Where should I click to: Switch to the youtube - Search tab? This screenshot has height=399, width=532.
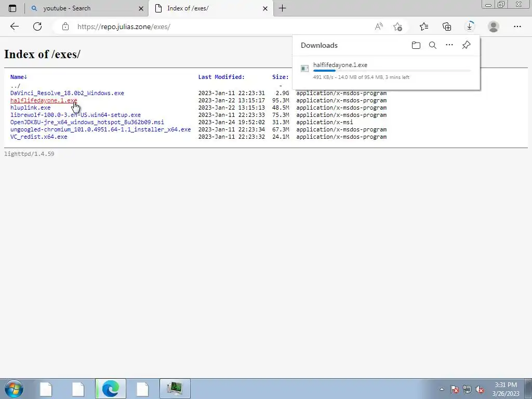[87, 8]
